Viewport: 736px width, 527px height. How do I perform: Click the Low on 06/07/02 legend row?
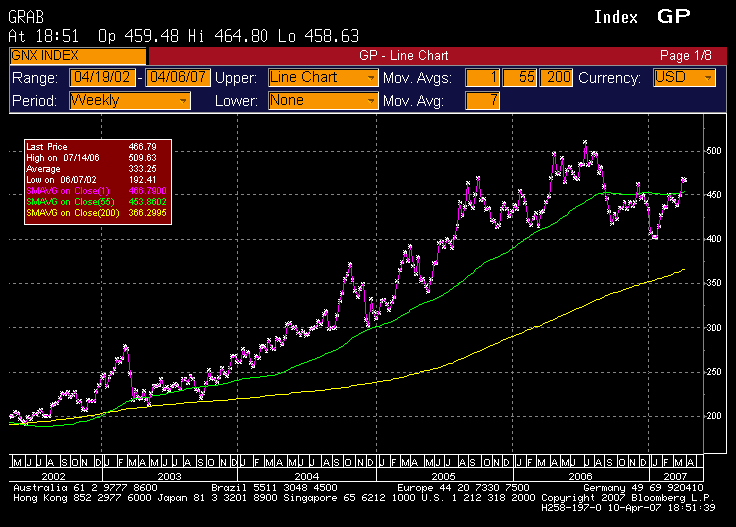point(92,180)
